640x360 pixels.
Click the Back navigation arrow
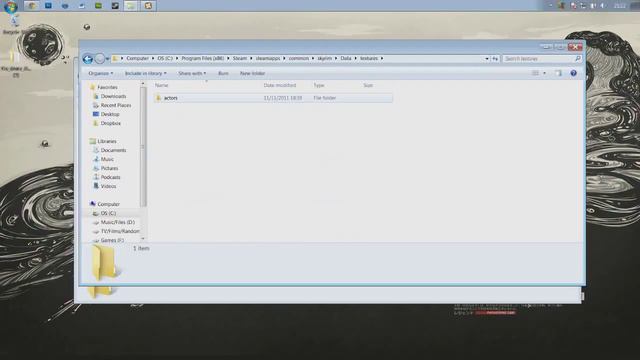click(87, 59)
